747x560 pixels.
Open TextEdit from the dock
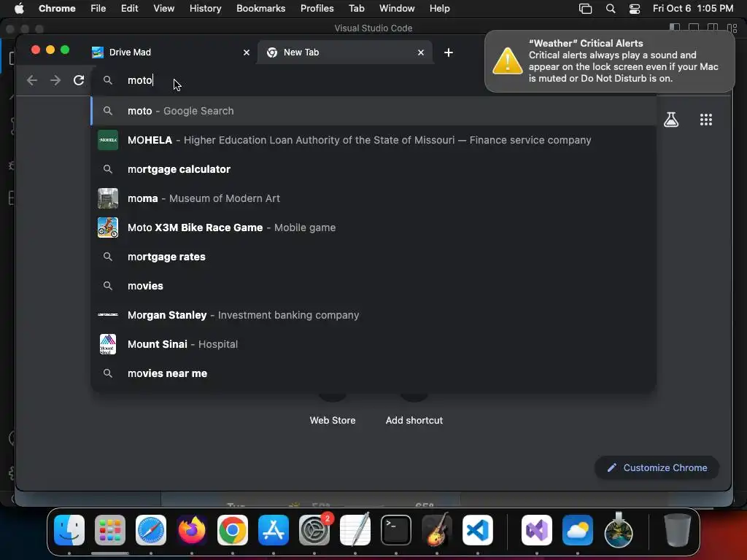[355, 530]
